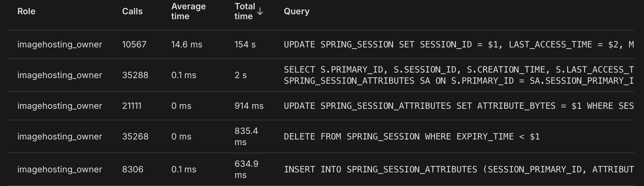This screenshot has width=644, height=186.
Task: Sort table by the Role column
Action: coord(26,11)
